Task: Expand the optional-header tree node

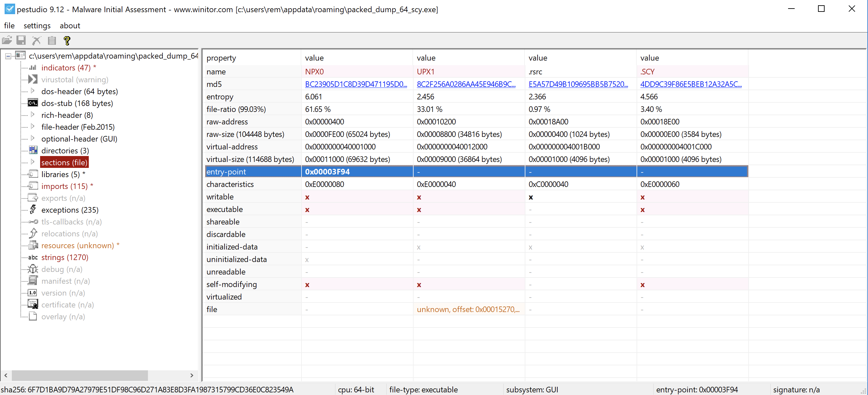Action: 33,138
